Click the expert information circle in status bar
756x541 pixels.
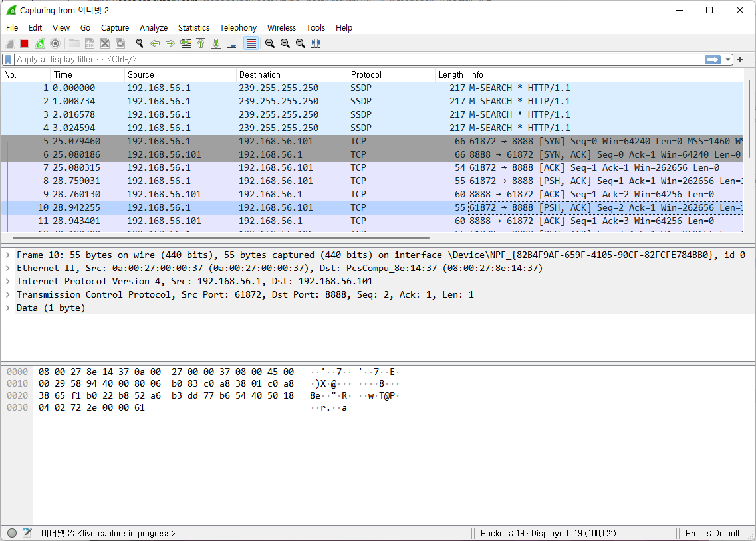coord(12,533)
